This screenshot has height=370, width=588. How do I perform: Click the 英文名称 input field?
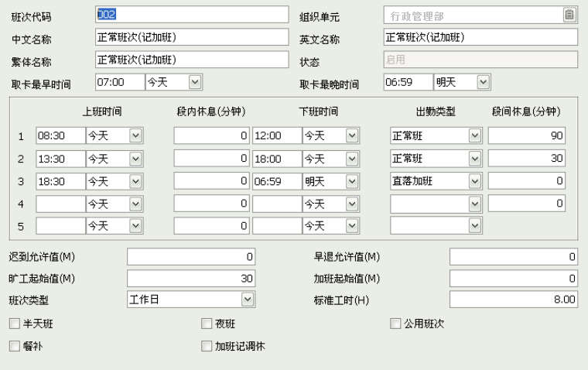480,37
